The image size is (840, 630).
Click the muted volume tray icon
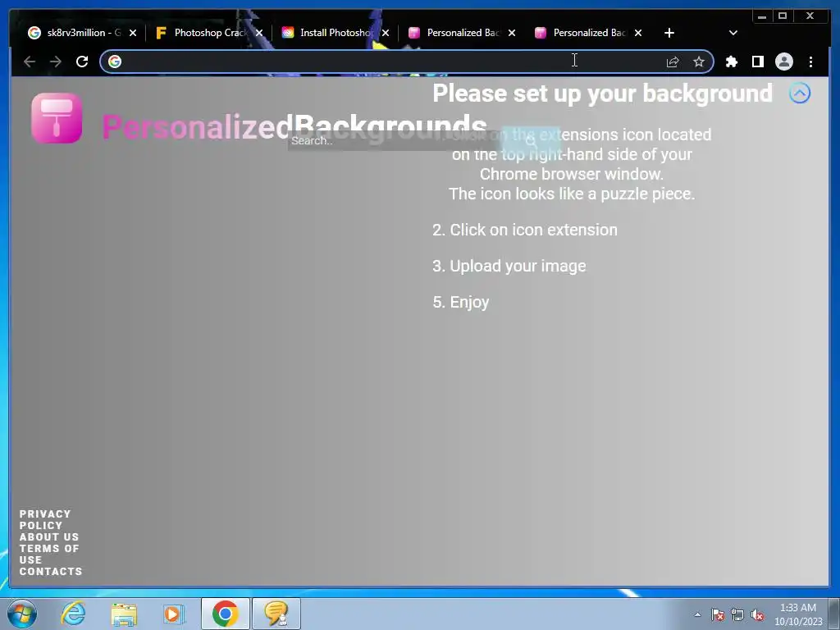click(x=757, y=614)
